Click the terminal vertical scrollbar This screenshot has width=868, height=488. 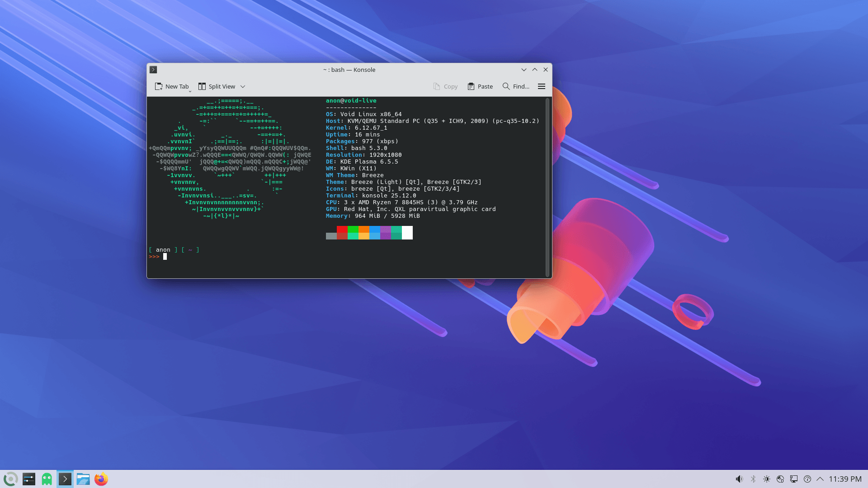click(547, 187)
